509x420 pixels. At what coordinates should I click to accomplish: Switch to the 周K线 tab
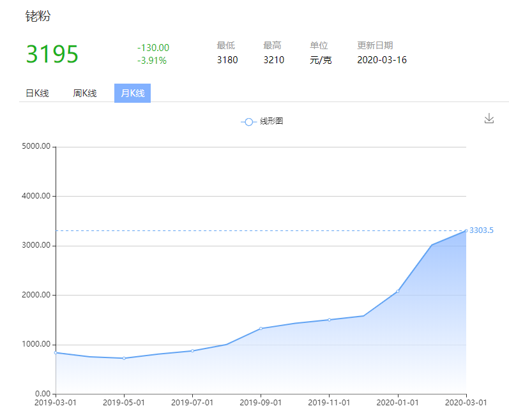tap(85, 93)
